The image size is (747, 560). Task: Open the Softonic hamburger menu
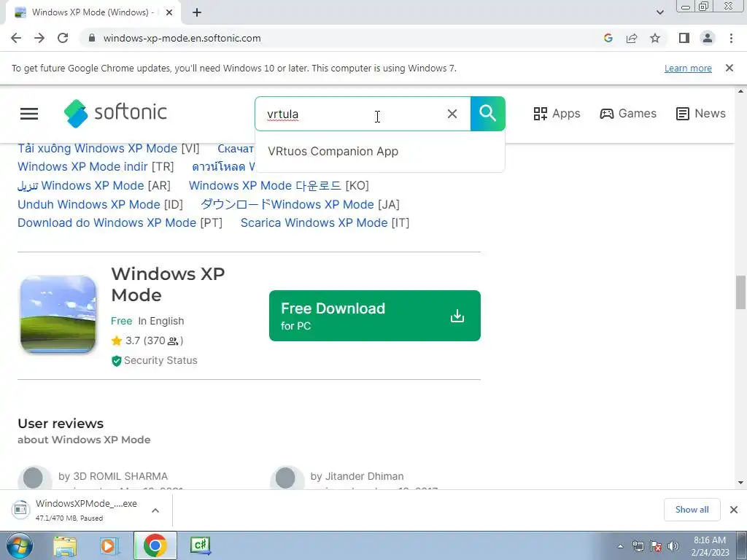[x=29, y=113]
